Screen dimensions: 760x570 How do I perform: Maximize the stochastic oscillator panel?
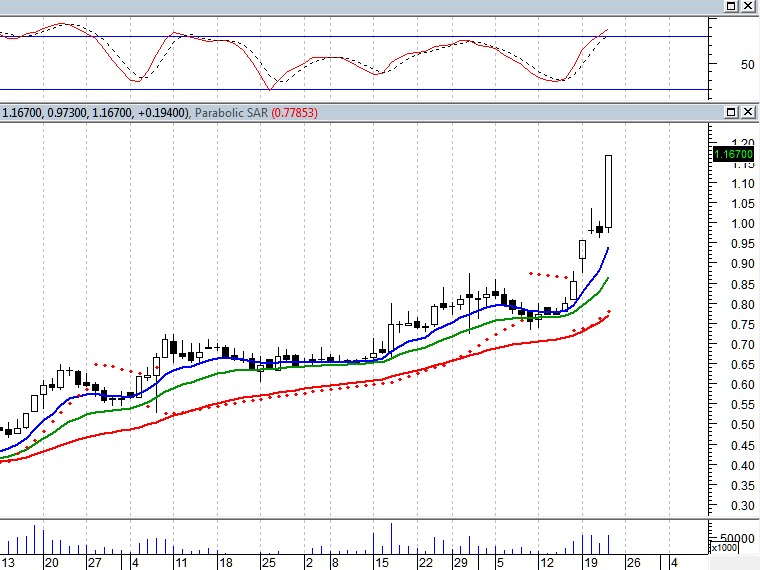coord(732,6)
